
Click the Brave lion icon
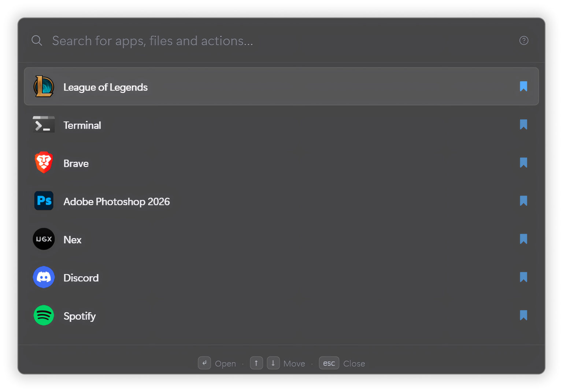pos(44,162)
